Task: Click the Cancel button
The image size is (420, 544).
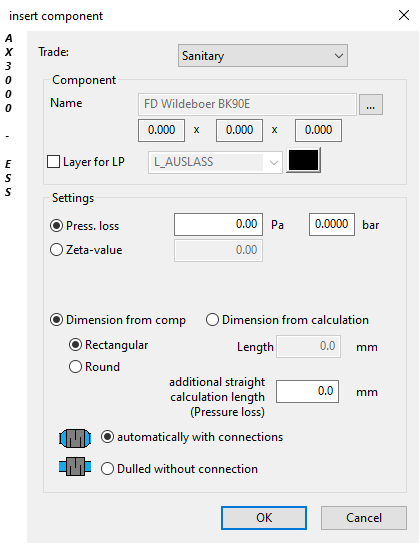Action: (x=363, y=518)
